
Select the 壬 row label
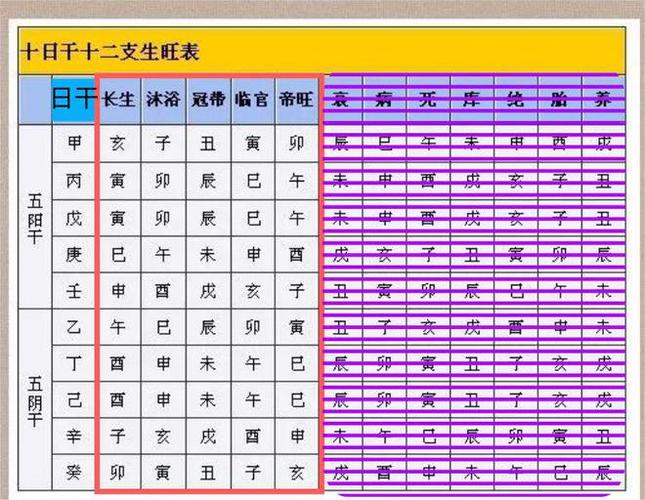[x=74, y=291]
